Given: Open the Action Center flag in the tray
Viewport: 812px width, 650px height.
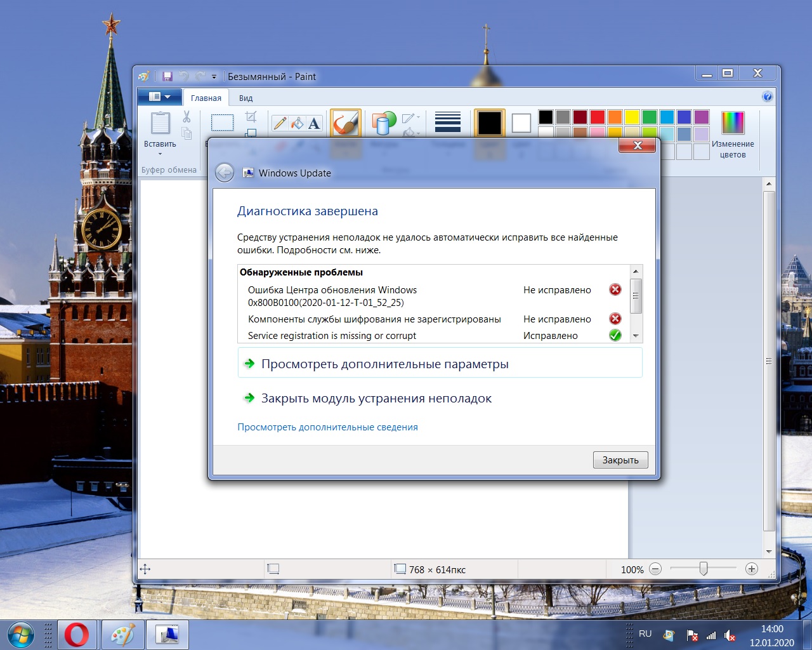Looking at the screenshot, I should tap(691, 635).
